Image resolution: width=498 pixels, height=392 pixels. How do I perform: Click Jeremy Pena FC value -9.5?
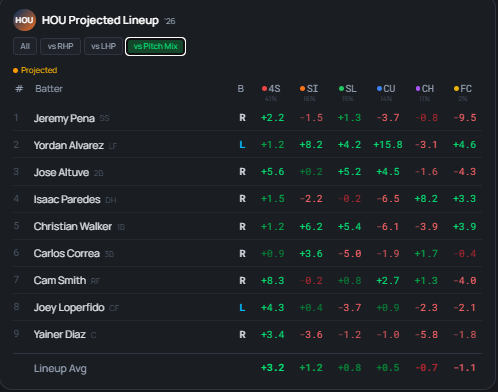tap(465, 118)
